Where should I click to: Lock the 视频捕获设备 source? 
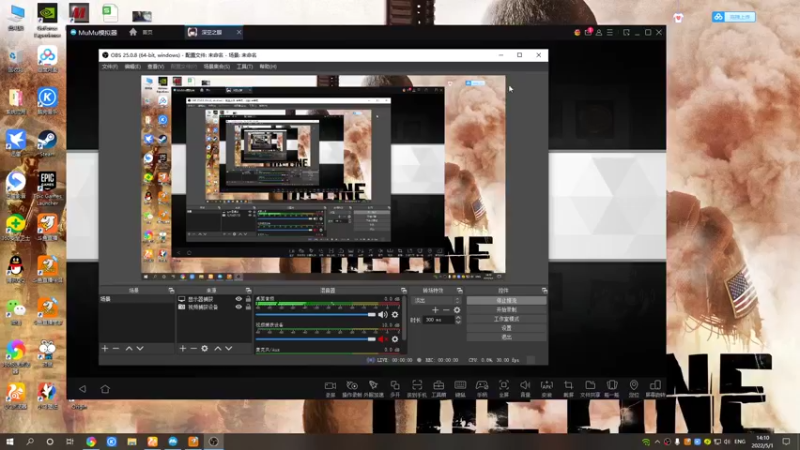coord(248,307)
